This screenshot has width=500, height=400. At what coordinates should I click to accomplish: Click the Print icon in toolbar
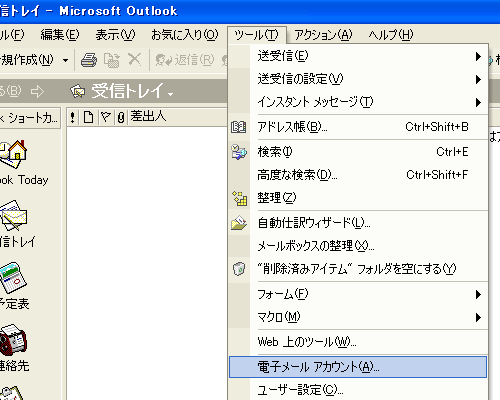click(89, 61)
